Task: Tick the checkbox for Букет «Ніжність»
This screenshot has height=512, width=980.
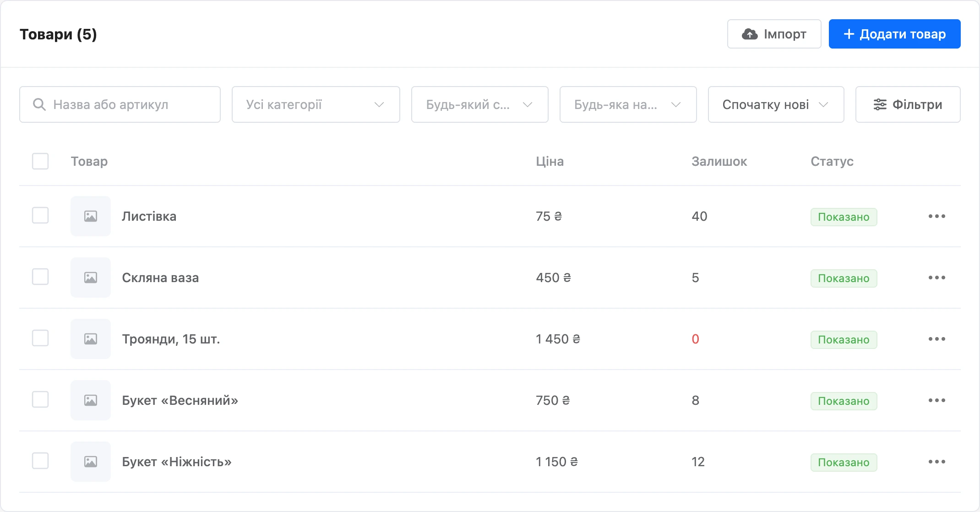Action: click(x=40, y=461)
